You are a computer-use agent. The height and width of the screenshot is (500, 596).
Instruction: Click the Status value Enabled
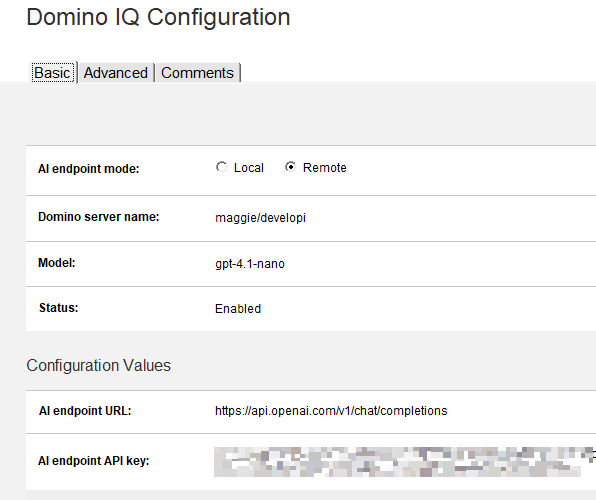tap(238, 308)
